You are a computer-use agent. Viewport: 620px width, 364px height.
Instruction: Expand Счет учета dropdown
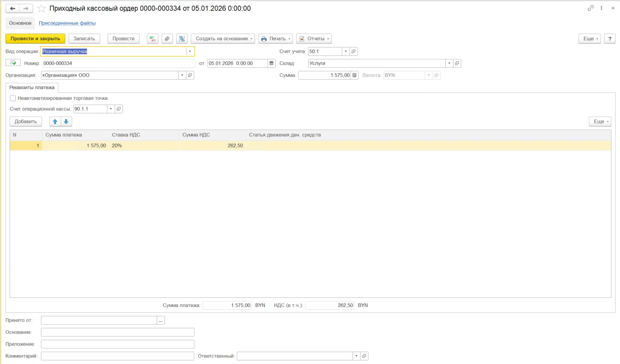[346, 51]
